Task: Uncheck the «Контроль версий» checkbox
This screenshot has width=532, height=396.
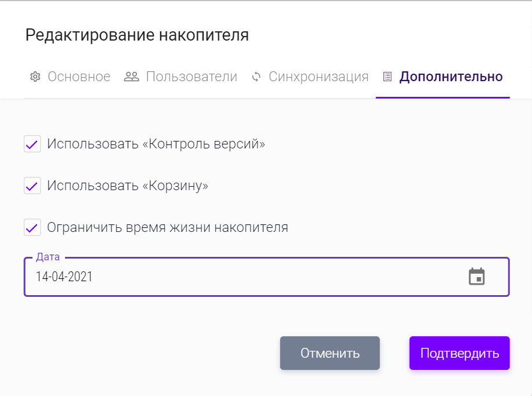Action: [32, 144]
